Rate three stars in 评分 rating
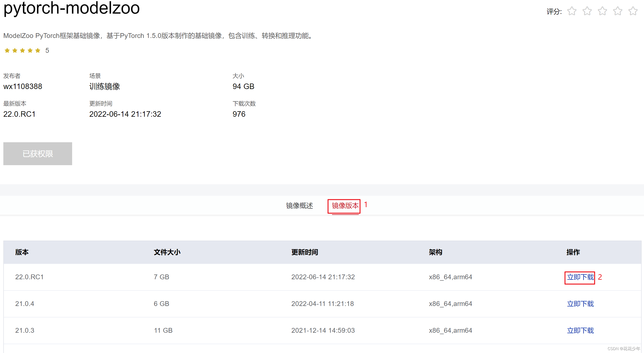Screen dimensions: 644x353 click(602, 11)
